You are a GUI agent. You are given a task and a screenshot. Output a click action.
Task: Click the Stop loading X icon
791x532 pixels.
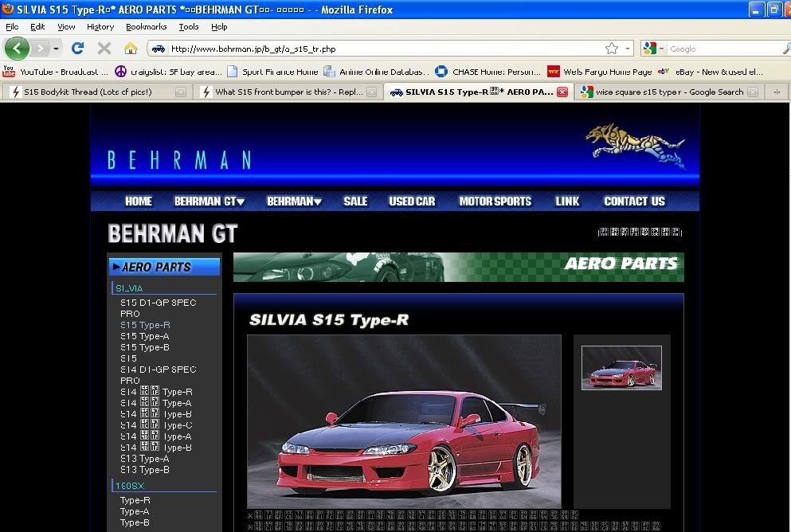(x=104, y=49)
